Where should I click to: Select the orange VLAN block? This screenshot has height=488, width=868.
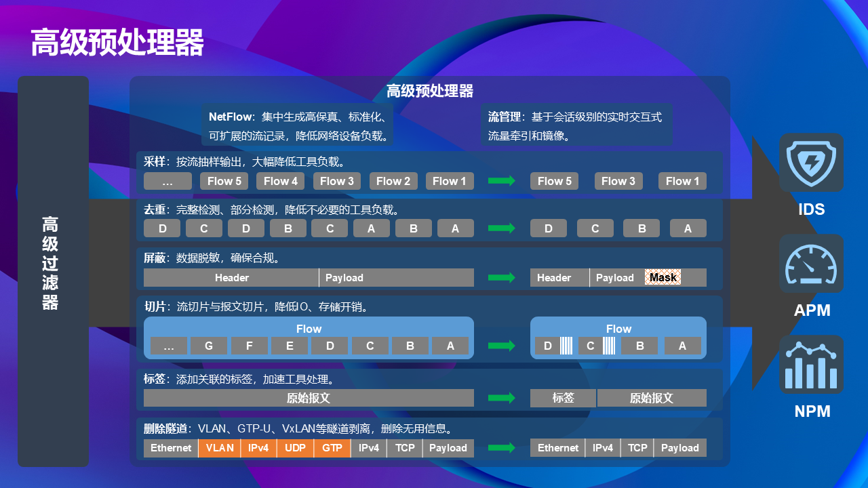point(220,448)
